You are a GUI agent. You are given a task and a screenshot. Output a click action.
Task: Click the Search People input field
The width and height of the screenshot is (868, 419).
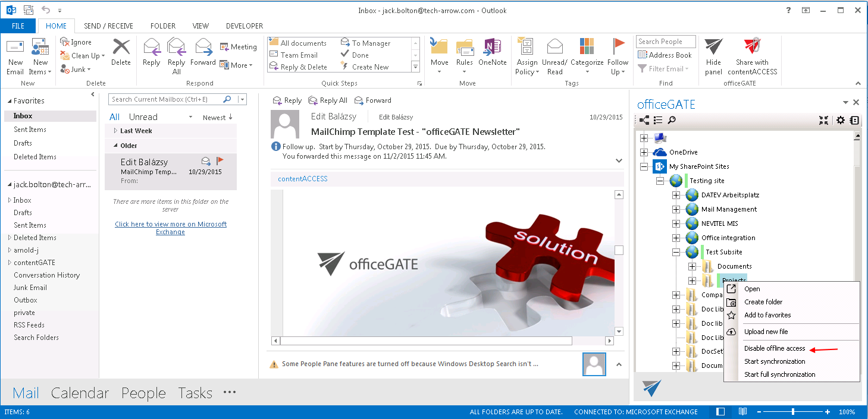pyautogui.click(x=666, y=42)
